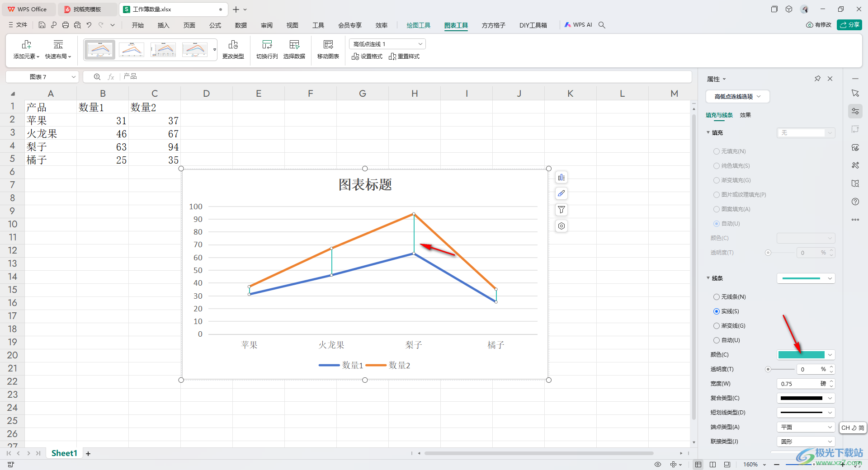Open WPS AI

pyautogui.click(x=578, y=25)
